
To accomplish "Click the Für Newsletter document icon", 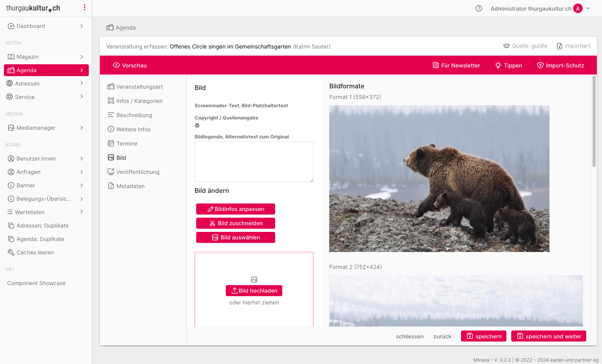I will [436, 65].
